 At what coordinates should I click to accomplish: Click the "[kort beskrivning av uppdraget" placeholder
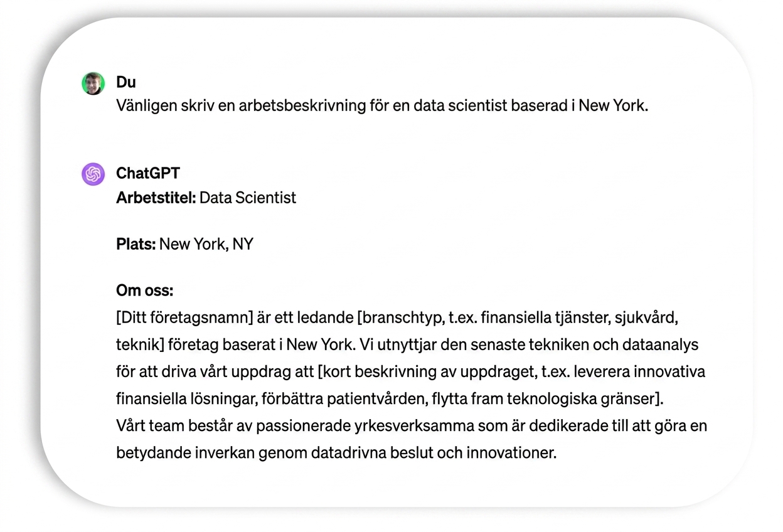pyautogui.click(x=426, y=371)
